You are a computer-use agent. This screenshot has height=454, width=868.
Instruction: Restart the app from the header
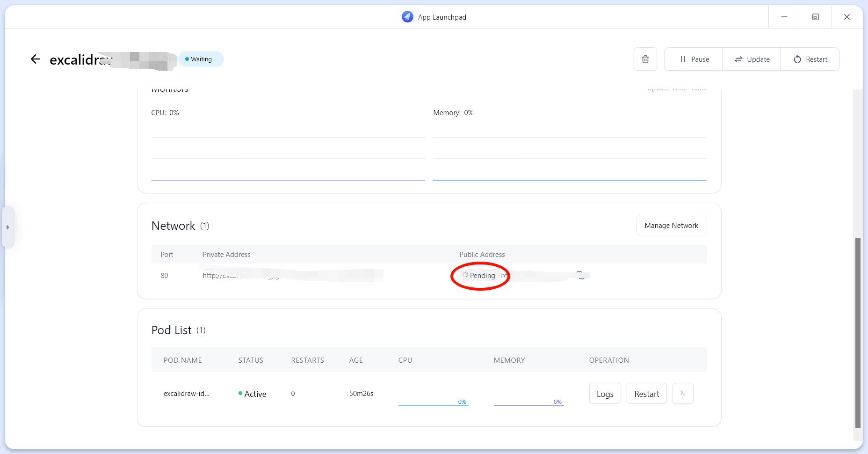[x=810, y=59]
